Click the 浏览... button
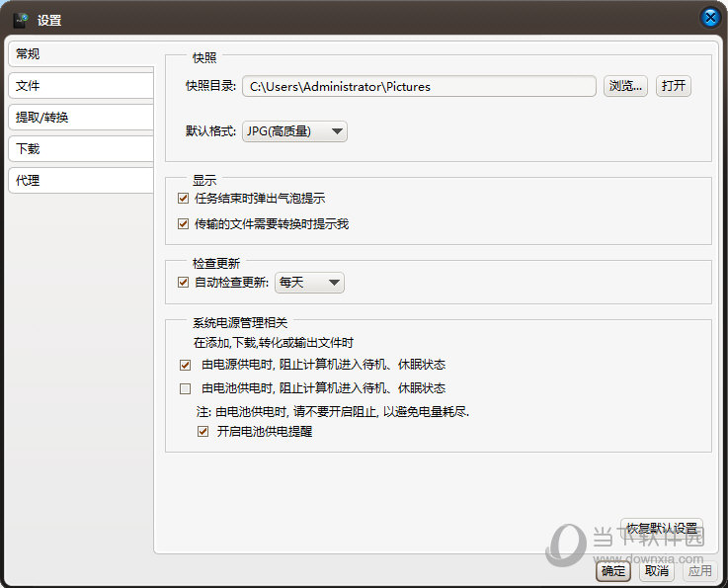The image size is (728, 588). pyautogui.click(x=625, y=86)
